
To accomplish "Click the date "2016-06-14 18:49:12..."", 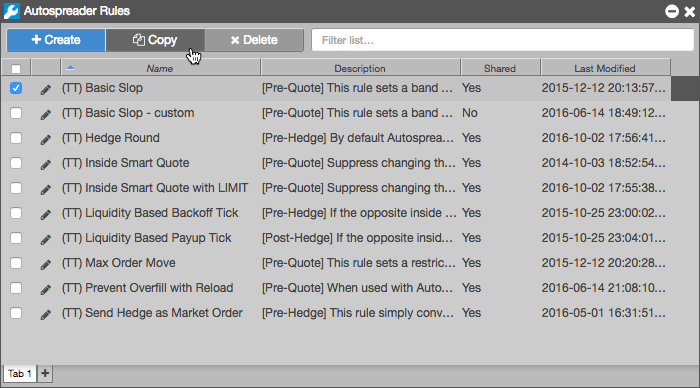I will [x=604, y=113].
